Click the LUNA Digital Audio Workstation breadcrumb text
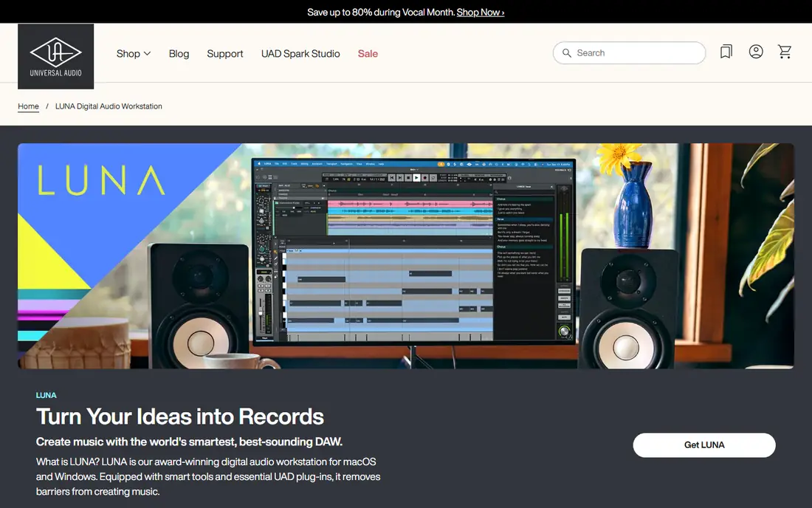The width and height of the screenshot is (812, 508). coord(109,106)
